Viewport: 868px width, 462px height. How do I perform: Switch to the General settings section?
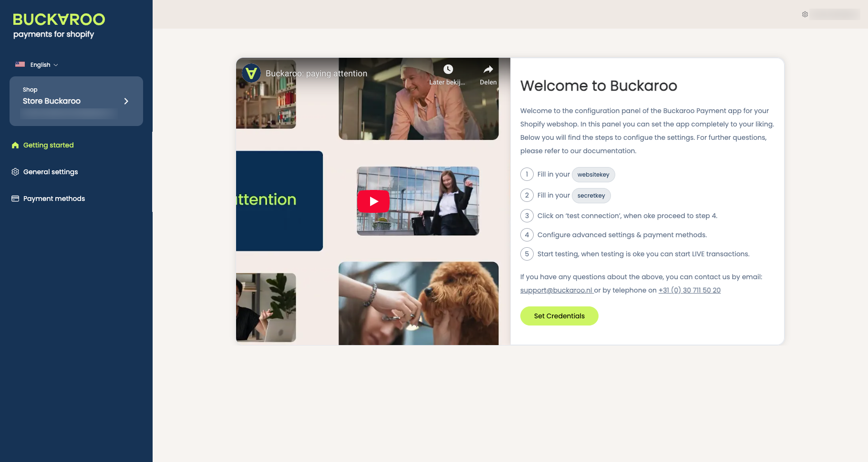(x=50, y=172)
